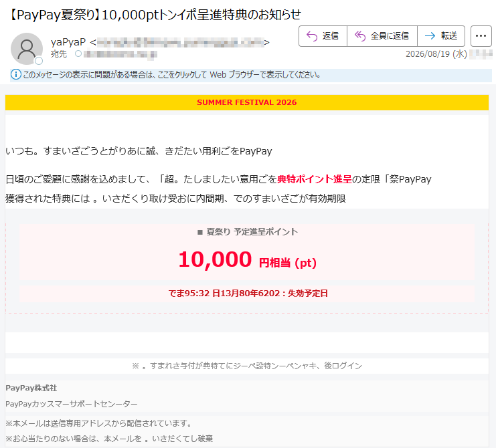Click the 送信専用アドレス notice line
This screenshot has width=496, height=448.
(x=98, y=423)
